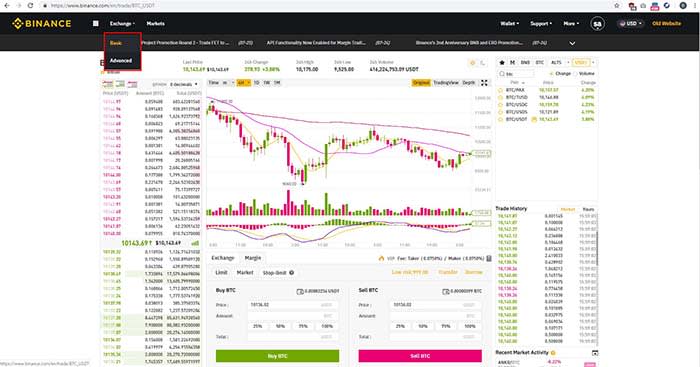This screenshot has height=367, width=700.
Task: Open the grid apps menu icon
Action: (96, 23)
